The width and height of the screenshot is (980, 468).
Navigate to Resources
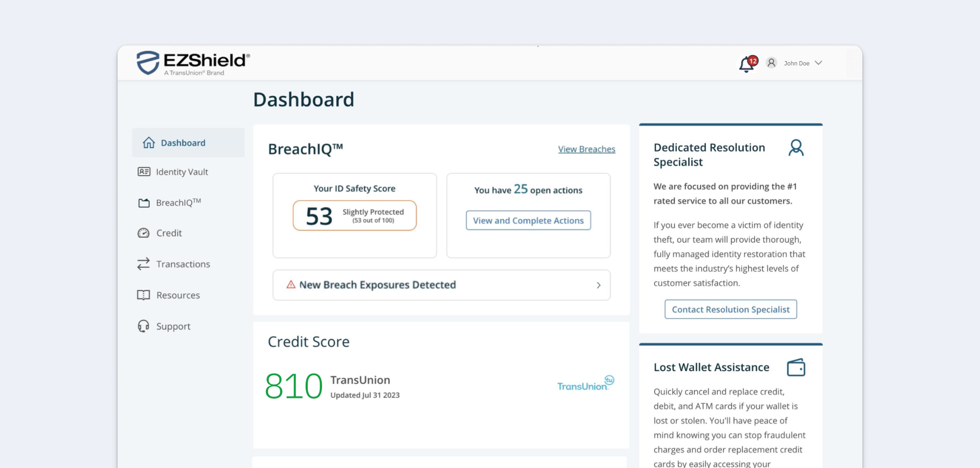coord(178,295)
